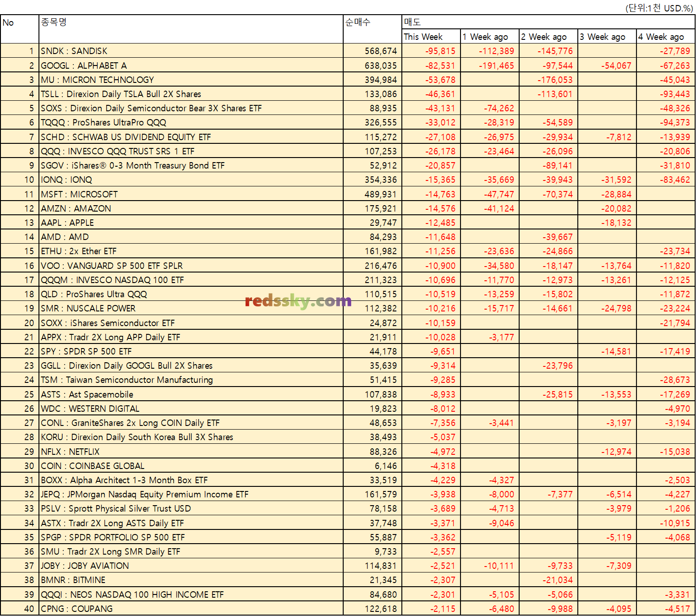Select 'SOXX : iShares Semiconductor ETF' cell
696x616 pixels.
(x=191, y=323)
